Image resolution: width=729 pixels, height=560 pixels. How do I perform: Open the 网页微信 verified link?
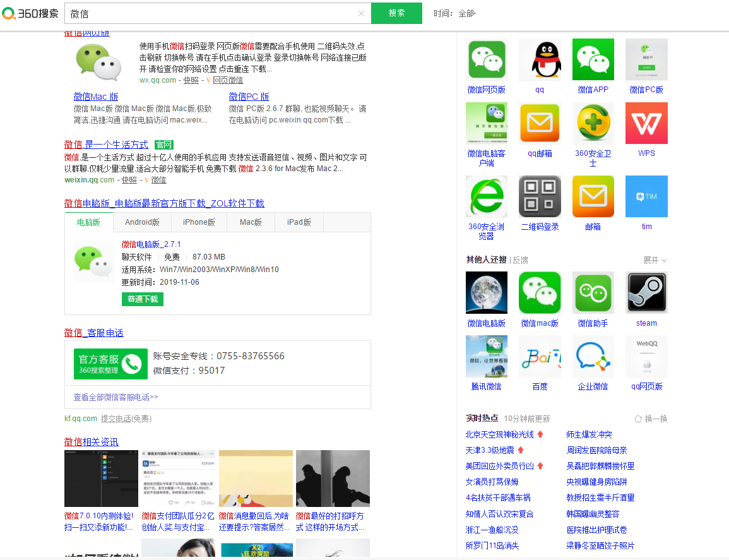pos(228,80)
